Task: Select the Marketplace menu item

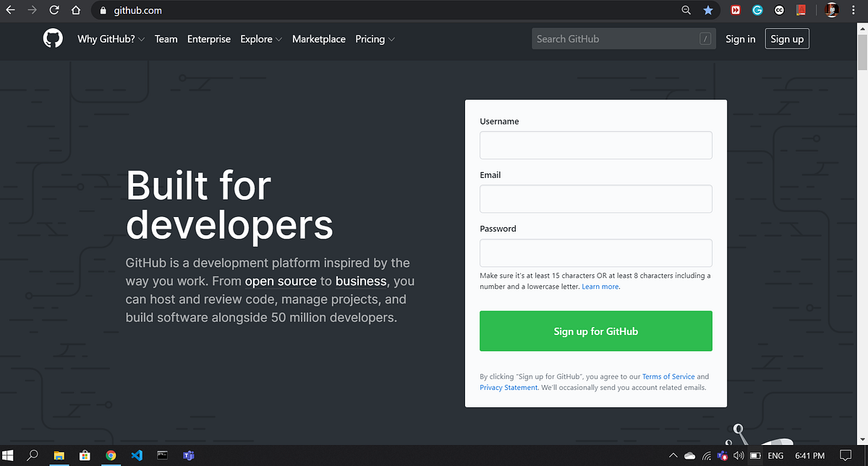Action: tap(319, 39)
